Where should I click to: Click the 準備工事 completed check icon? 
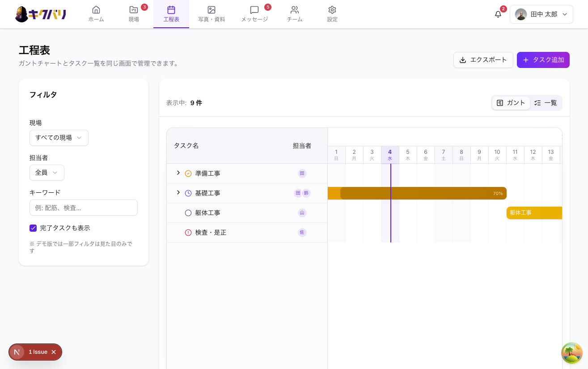(x=188, y=174)
